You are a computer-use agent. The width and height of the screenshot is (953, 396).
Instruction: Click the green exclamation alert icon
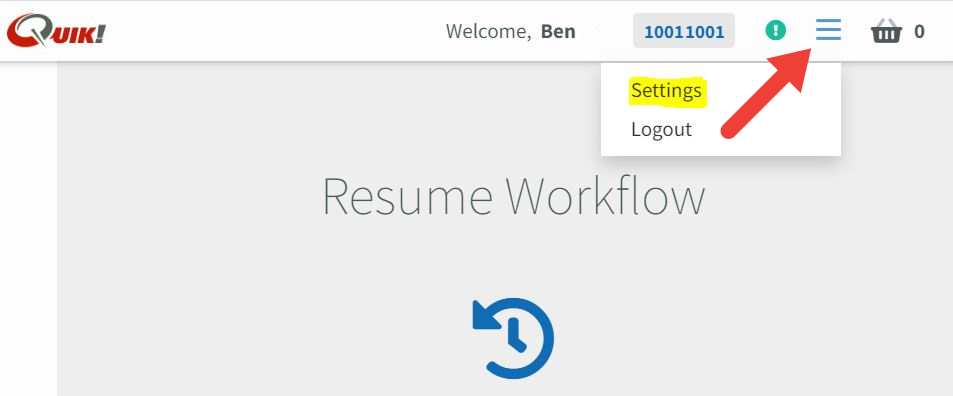pyautogui.click(x=776, y=30)
